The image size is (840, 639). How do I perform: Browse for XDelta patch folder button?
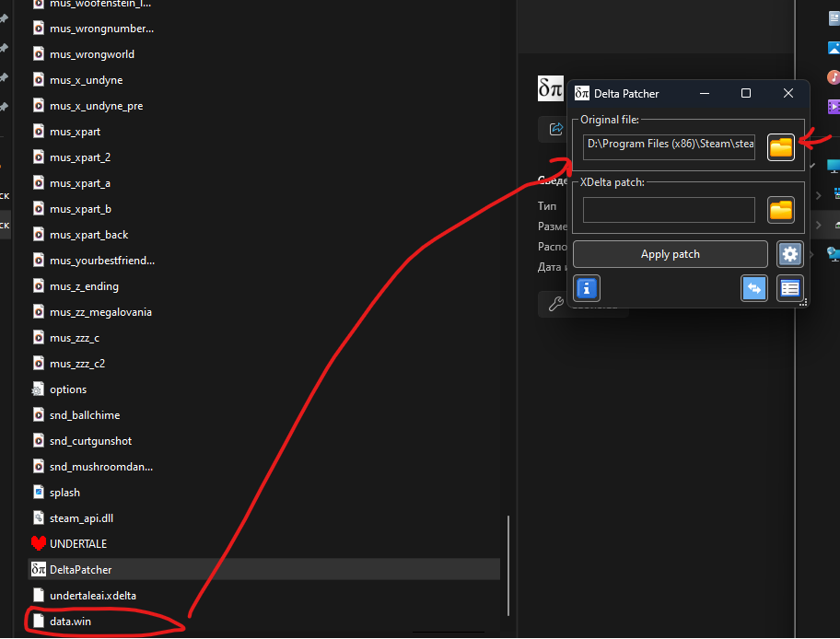click(780, 210)
